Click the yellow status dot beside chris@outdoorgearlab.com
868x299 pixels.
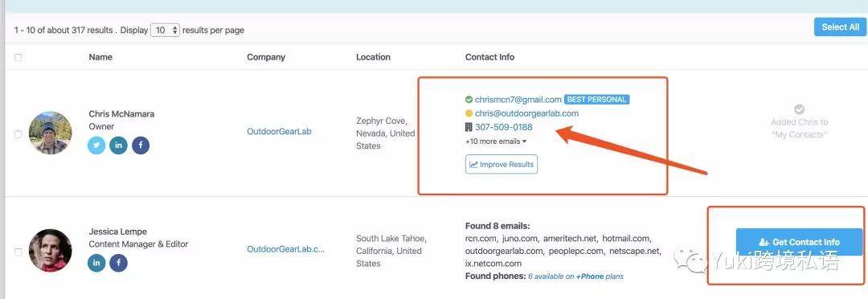point(469,113)
